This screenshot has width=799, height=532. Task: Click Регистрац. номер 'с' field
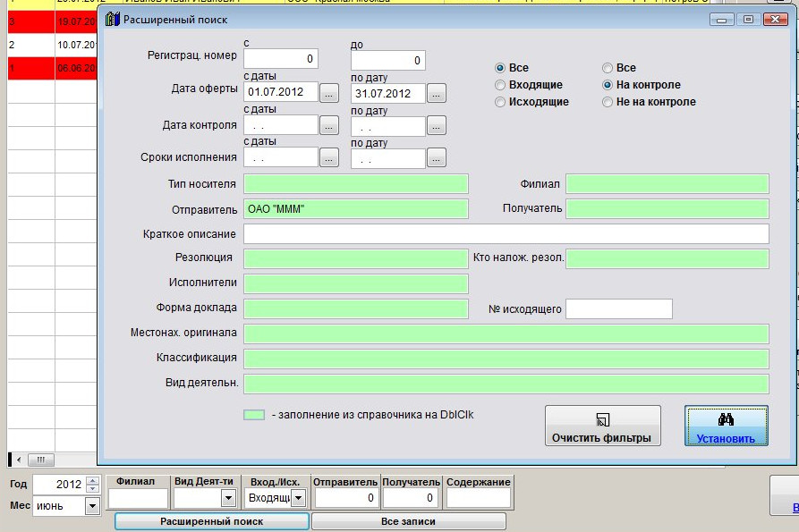click(281, 59)
